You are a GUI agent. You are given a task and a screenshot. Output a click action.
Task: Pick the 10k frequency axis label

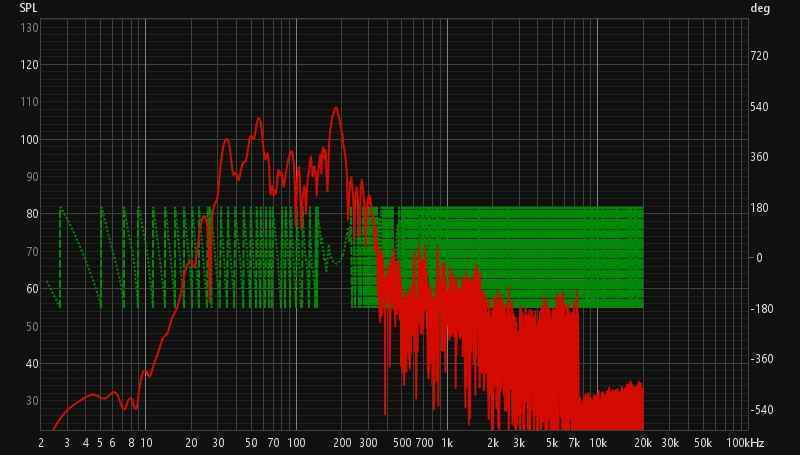598,443
